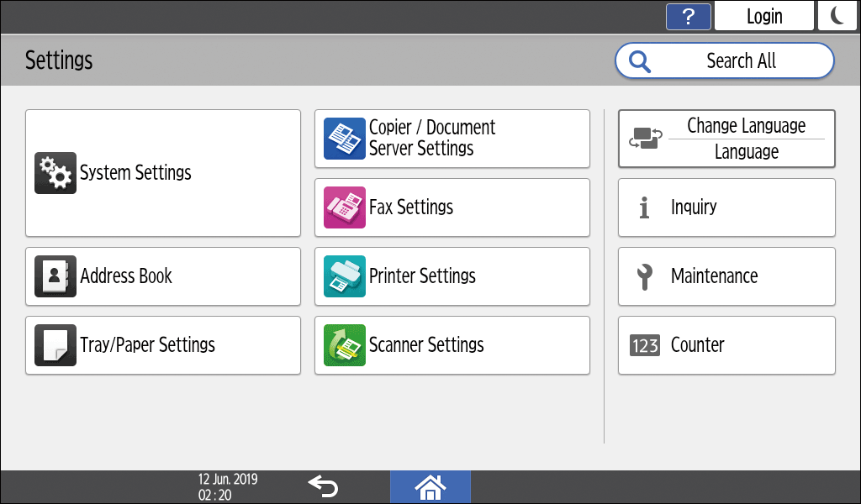The image size is (861, 504).
Task: Tap the Inquiry info icon
Action: click(x=645, y=207)
